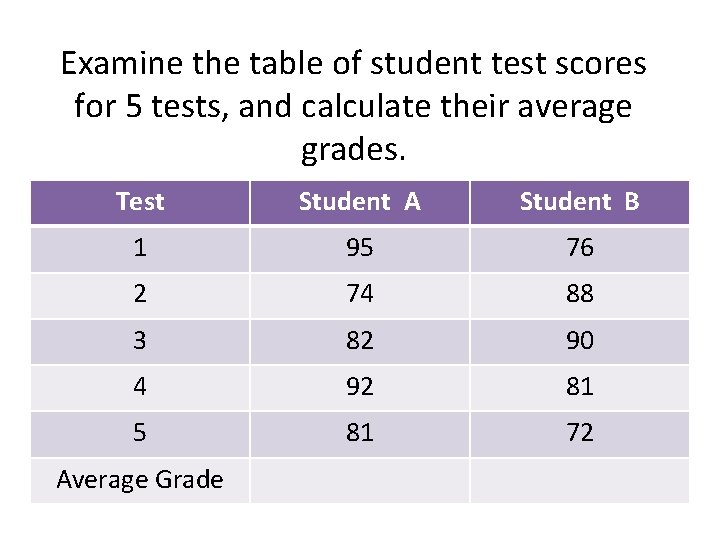Click Student B's score 76
The image size is (720, 540).
(x=579, y=248)
